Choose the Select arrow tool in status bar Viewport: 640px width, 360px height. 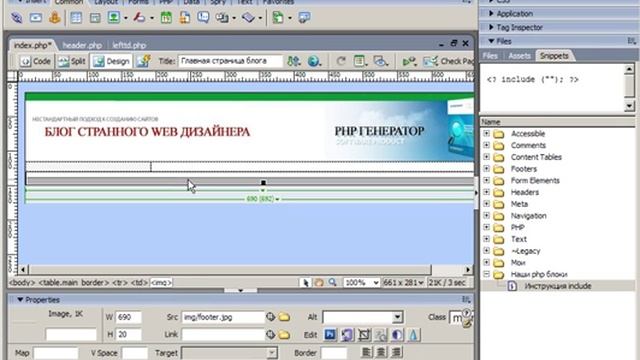(305, 282)
